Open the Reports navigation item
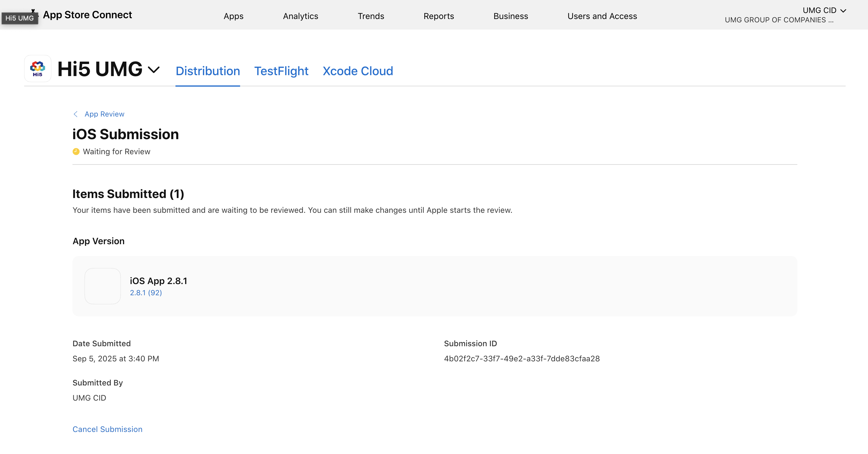Image resolution: width=868 pixels, height=454 pixels. click(439, 16)
